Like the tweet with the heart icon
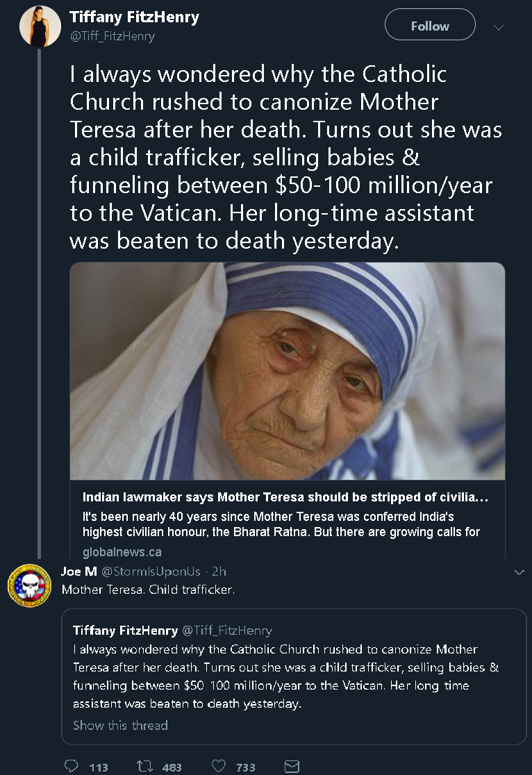532x775 pixels. 219,766
